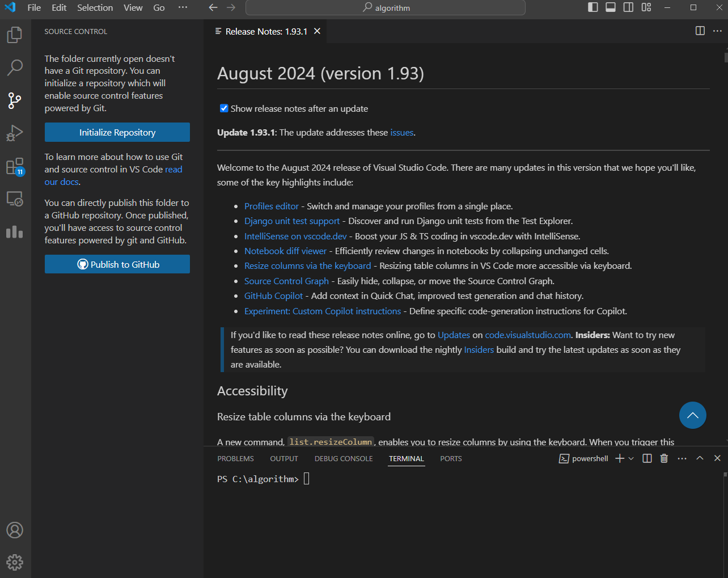This screenshot has height=578, width=728.
Task: Open the launch profile dropdown arrow
Action: 631,458
